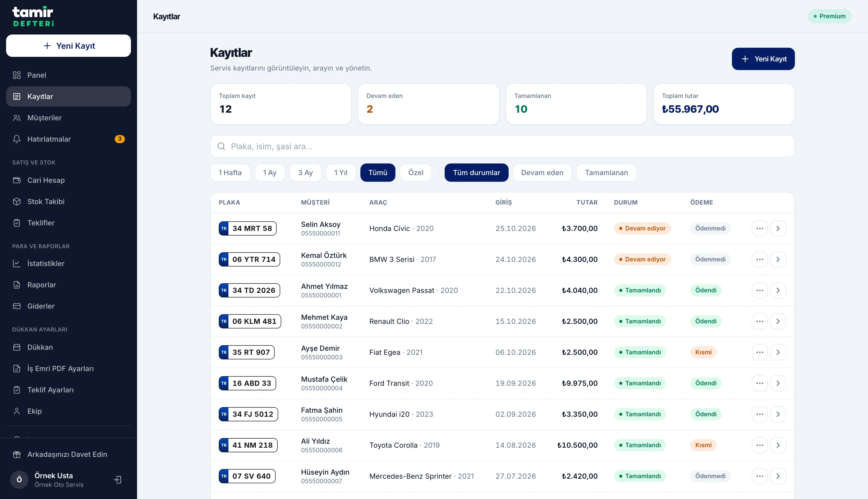Image resolution: width=868 pixels, height=499 pixels.
Task: Select the Tüm durumlar status filter
Action: (476, 173)
